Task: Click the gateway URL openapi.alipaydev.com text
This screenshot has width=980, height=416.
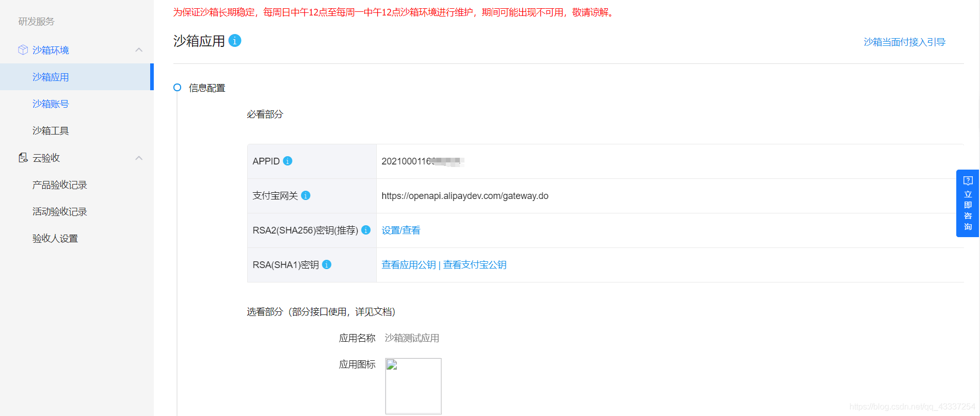Action: pyautogui.click(x=465, y=196)
